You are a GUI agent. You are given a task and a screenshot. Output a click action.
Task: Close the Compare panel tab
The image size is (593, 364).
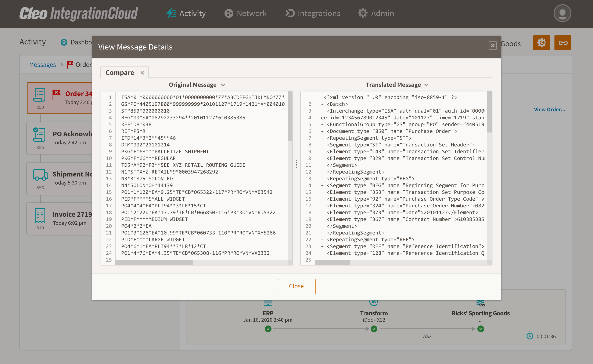click(142, 72)
